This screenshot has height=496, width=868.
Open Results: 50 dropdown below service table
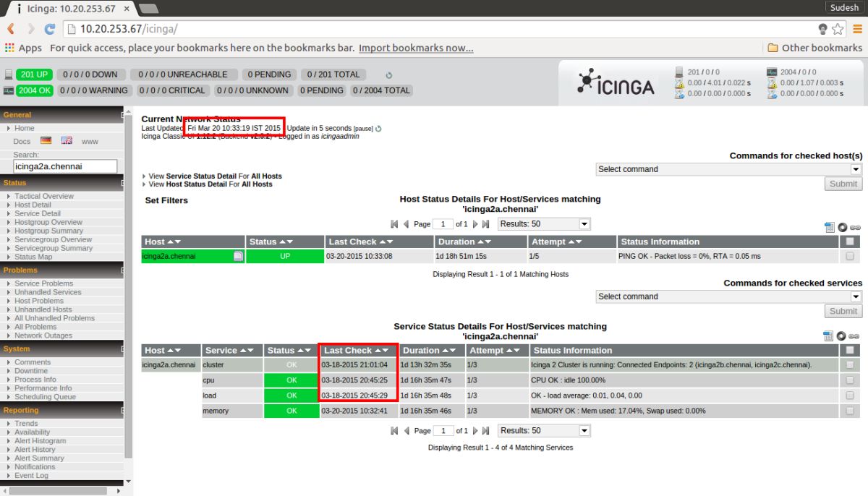[544, 430]
